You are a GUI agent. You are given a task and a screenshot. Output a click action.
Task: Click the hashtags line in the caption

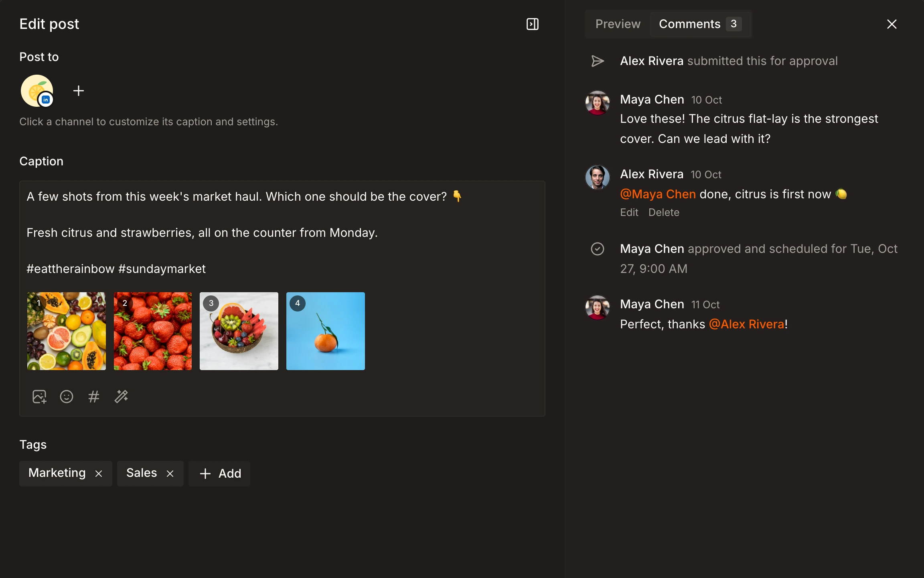(116, 269)
